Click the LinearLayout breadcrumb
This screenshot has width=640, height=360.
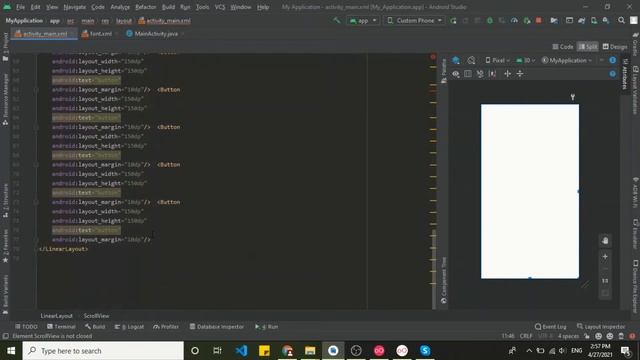pyautogui.click(x=56, y=316)
